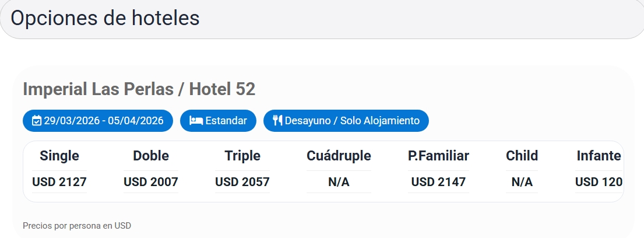Click the calendar icon in date badge
The height and width of the screenshot is (238, 644).
pyautogui.click(x=37, y=121)
